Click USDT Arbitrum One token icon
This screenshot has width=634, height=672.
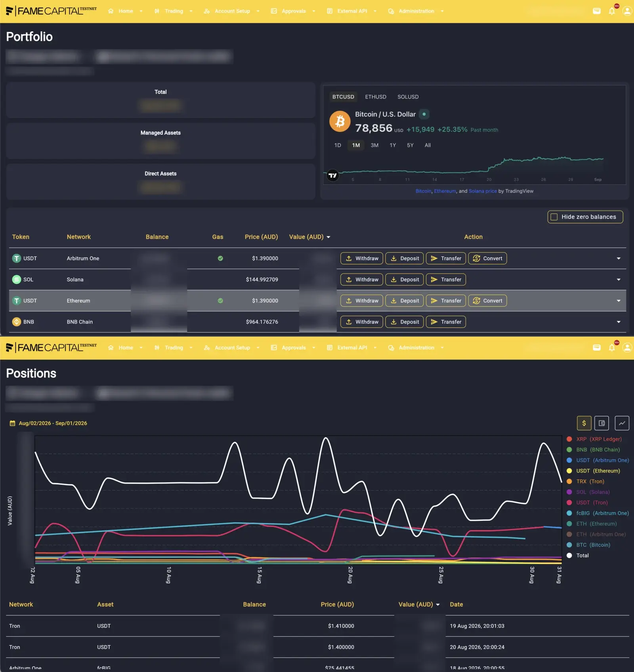pos(17,258)
